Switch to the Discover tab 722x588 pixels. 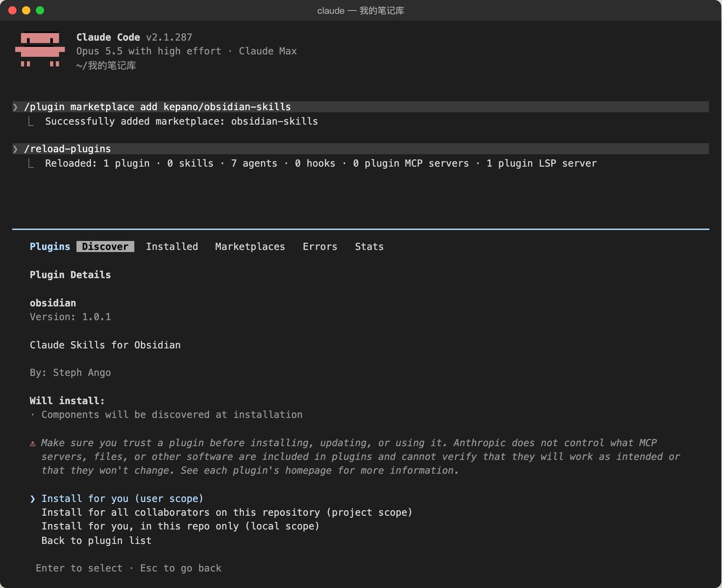click(105, 246)
